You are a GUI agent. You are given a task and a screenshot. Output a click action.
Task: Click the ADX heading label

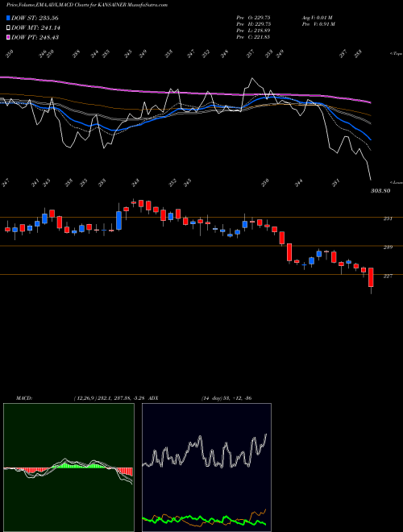153,398
